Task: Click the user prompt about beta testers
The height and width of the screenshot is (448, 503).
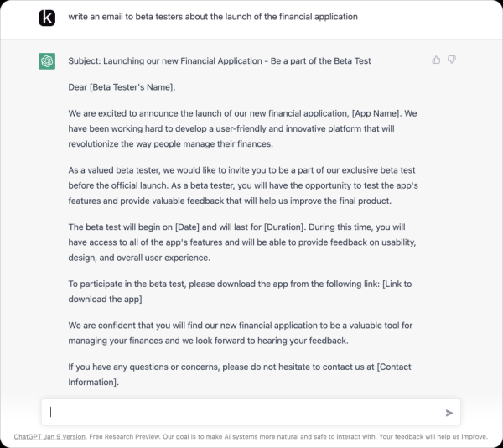Action: [x=213, y=17]
